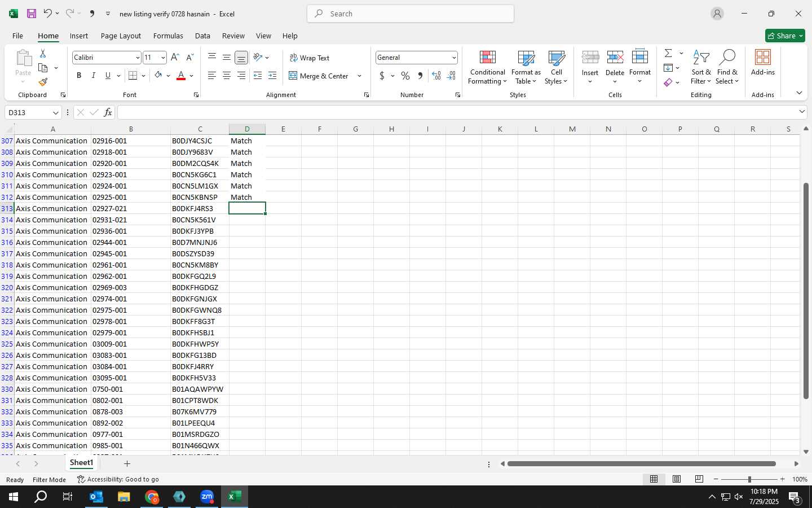812x508 pixels.
Task: Apply red font color A button
Action: [181, 76]
